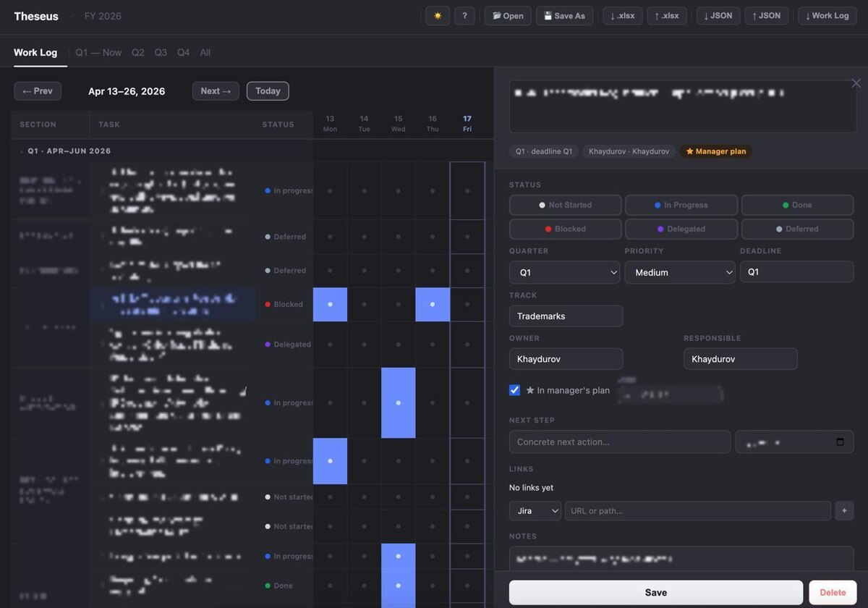Screen dimensions: 868x608
Task: Open the Q1 — Now tab
Action: coord(98,53)
